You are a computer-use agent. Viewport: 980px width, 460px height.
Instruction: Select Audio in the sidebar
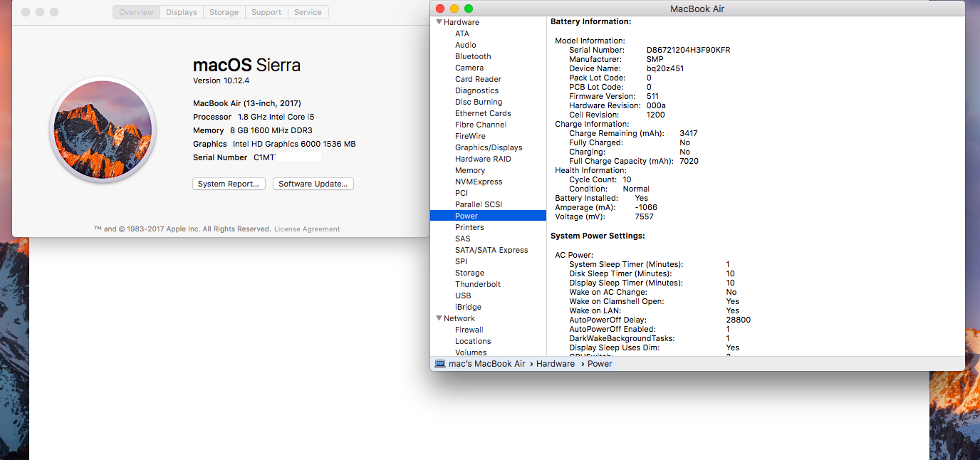pos(466,45)
